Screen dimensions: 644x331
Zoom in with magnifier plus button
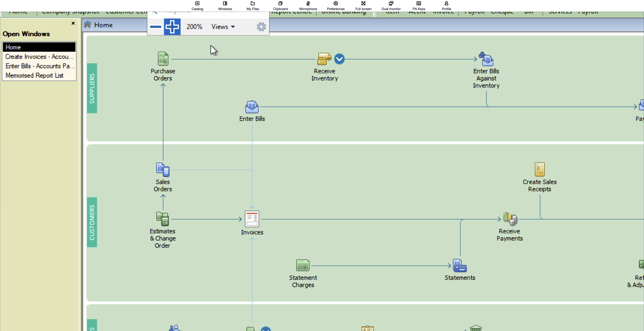click(172, 27)
